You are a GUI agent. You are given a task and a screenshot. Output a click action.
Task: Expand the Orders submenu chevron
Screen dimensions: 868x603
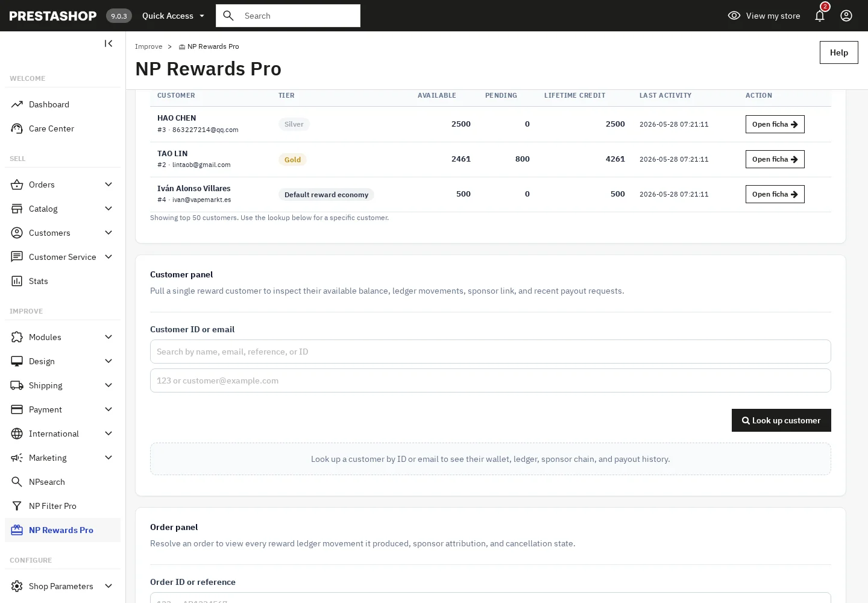[x=108, y=185]
